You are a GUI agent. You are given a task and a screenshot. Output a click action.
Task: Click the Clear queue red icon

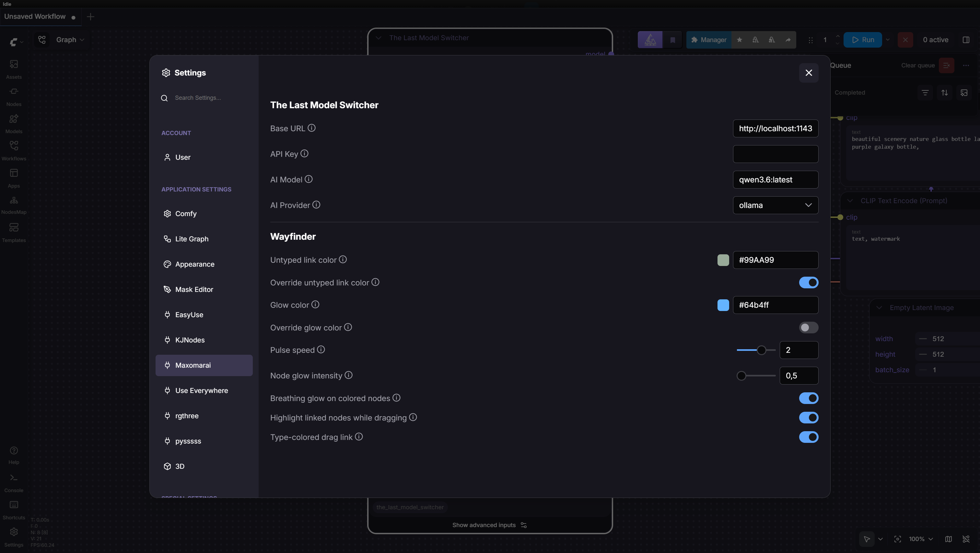tap(946, 65)
